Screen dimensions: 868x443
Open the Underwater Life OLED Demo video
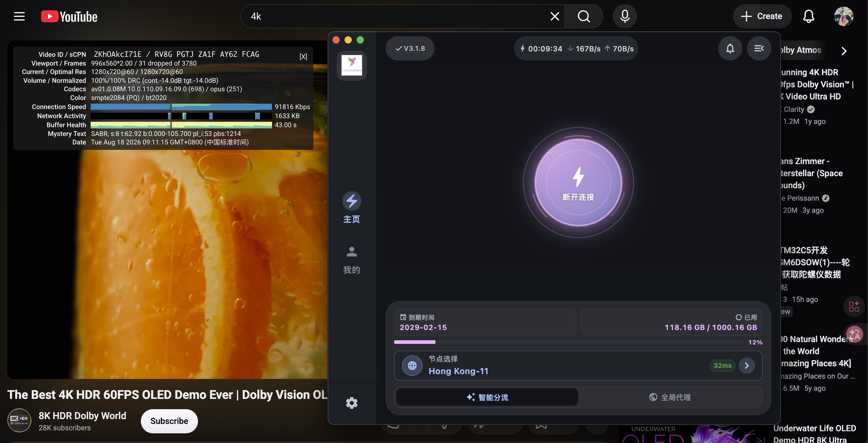pyautogui.click(x=815, y=434)
